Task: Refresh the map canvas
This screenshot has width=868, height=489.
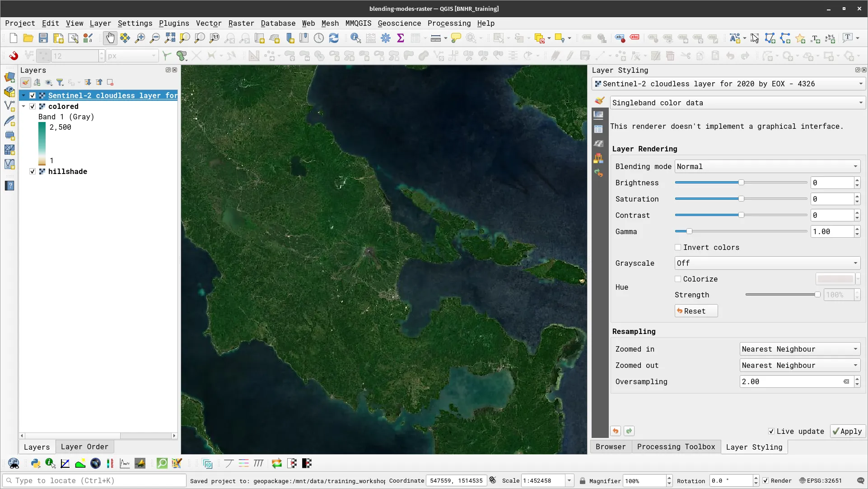Action: (x=334, y=38)
